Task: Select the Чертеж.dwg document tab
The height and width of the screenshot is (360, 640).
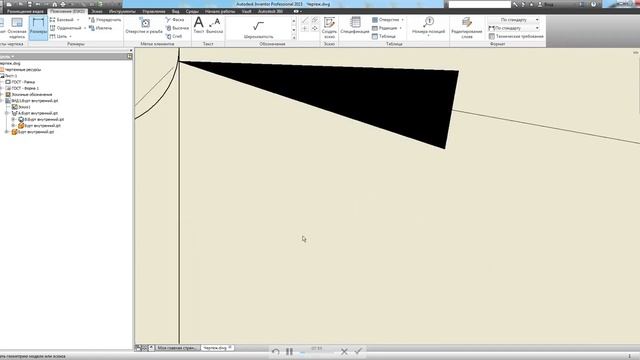Action: (217, 348)
